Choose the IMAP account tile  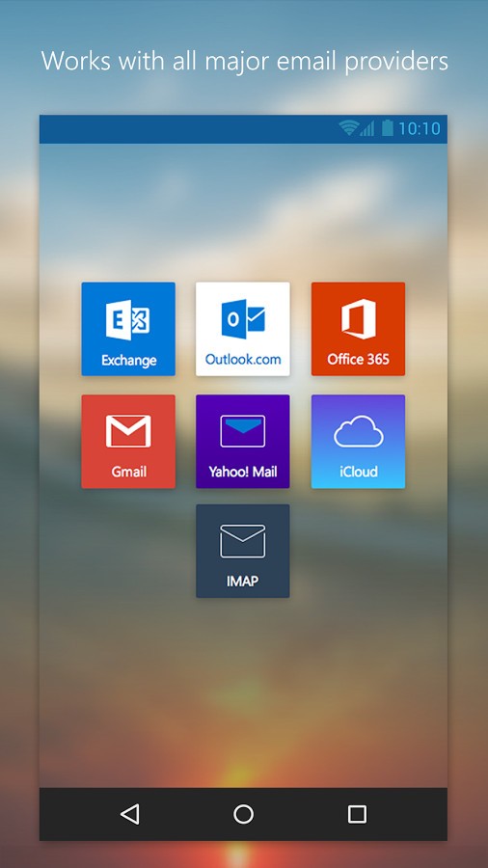pos(243,551)
